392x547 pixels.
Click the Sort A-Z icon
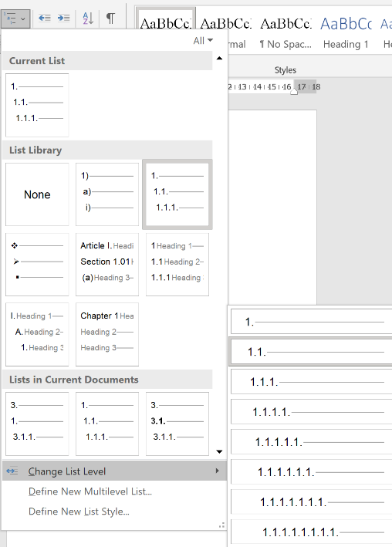[x=88, y=19]
